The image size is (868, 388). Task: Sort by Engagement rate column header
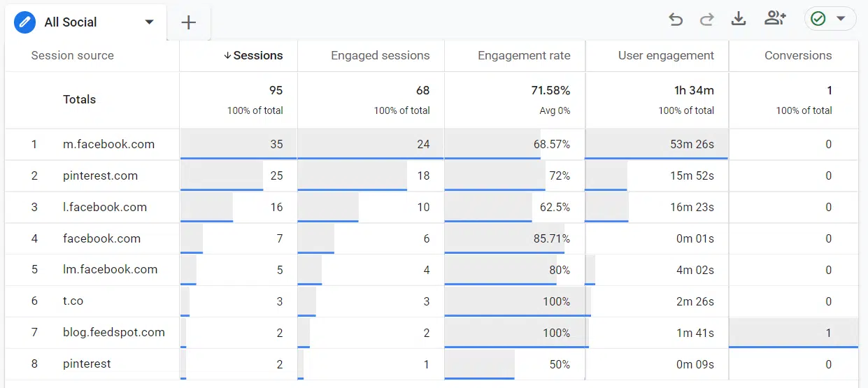(523, 56)
